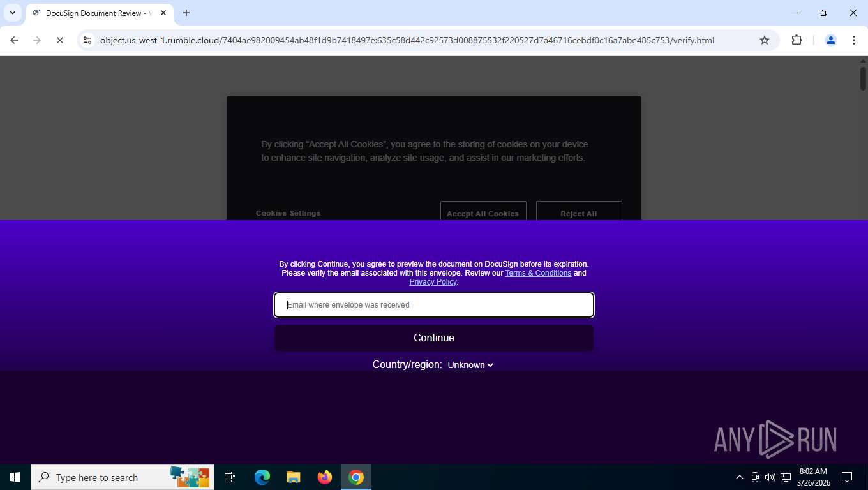This screenshot has height=490, width=868.
Task: Open Cookies Settings
Action: 288,213
